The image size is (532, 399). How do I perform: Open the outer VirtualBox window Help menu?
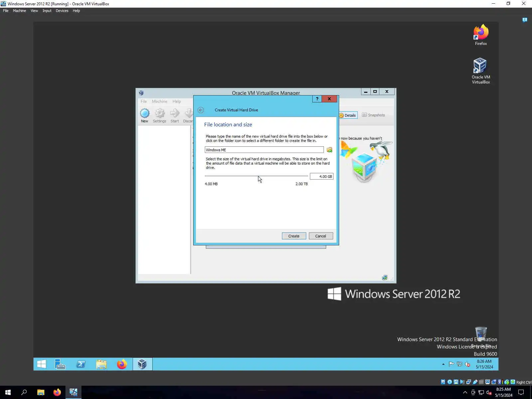[x=76, y=11]
